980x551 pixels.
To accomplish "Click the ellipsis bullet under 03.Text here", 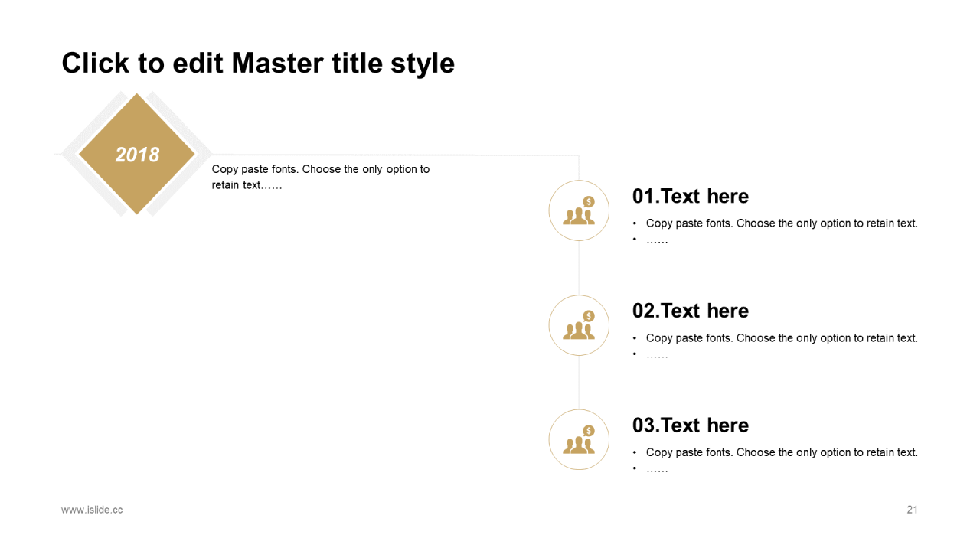I will pos(657,469).
